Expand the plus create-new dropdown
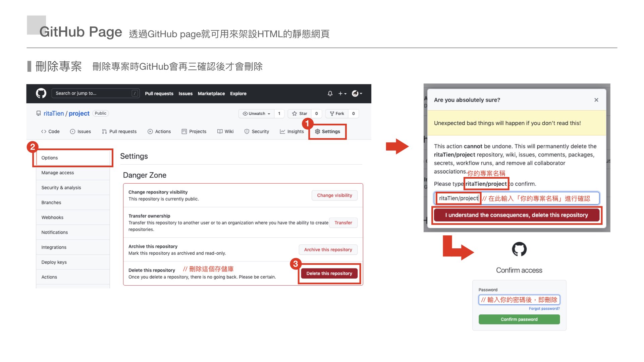 click(342, 94)
